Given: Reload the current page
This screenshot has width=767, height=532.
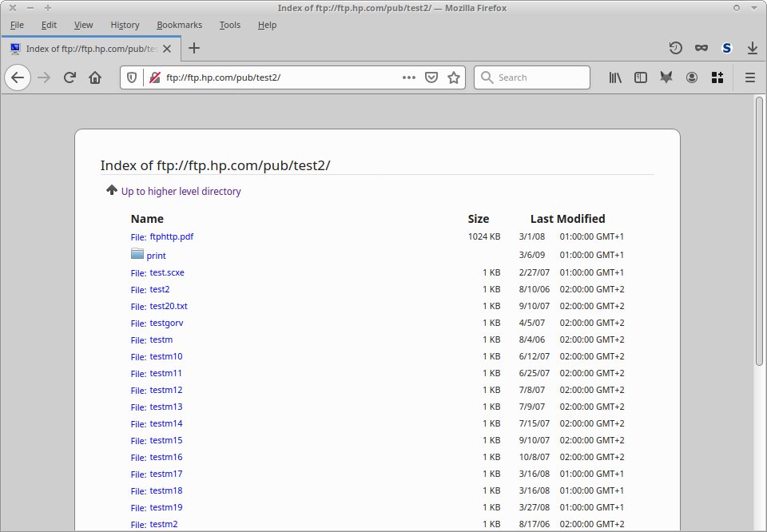Looking at the screenshot, I should pos(70,77).
